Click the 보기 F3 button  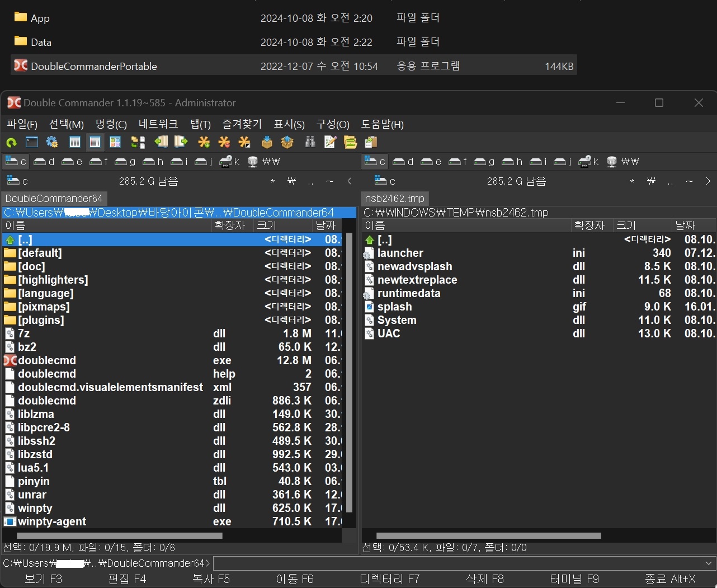pos(44,579)
